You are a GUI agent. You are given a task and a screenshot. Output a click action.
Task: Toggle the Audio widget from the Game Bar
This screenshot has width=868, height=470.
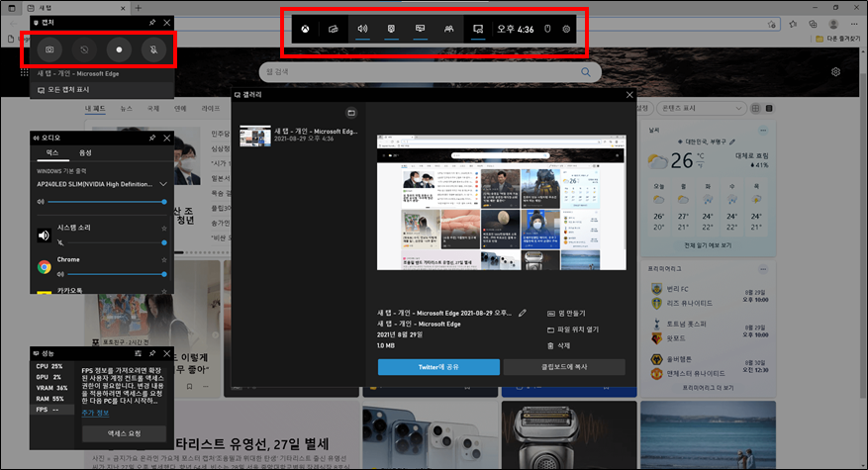pos(362,30)
